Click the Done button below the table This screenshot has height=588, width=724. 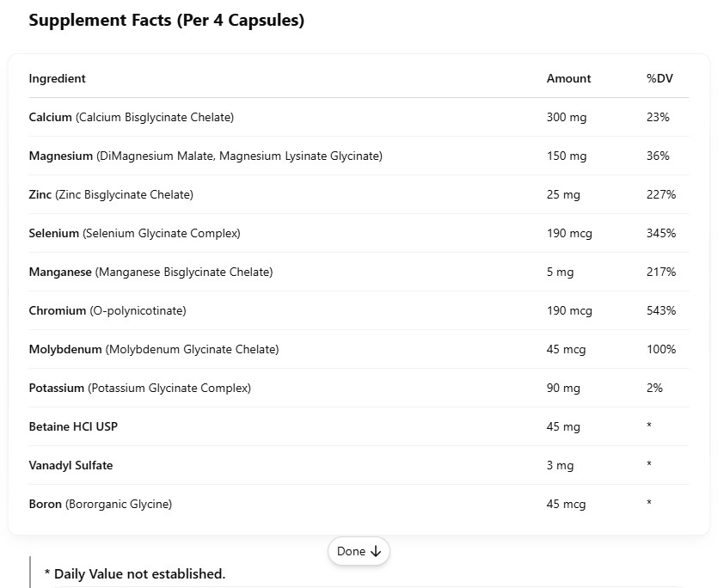[359, 552]
